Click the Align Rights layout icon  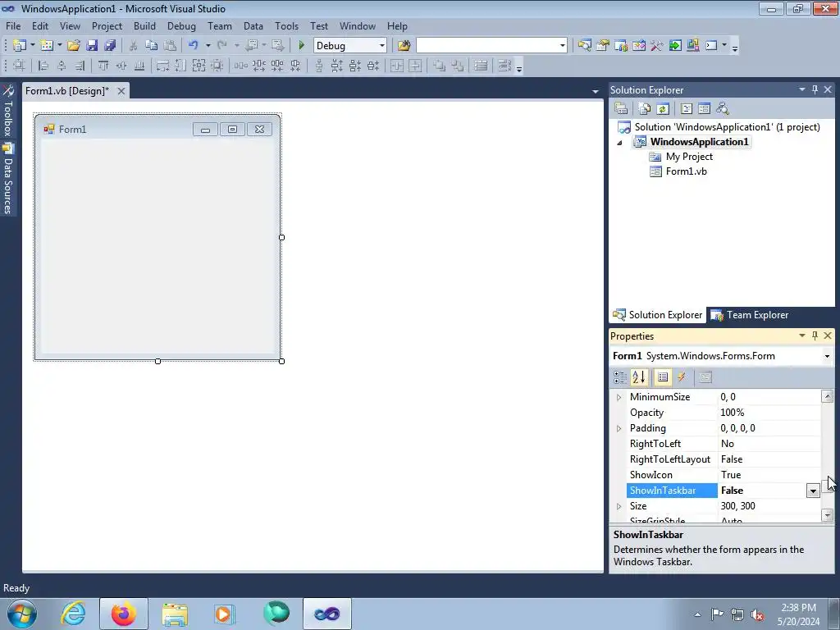tap(80, 66)
